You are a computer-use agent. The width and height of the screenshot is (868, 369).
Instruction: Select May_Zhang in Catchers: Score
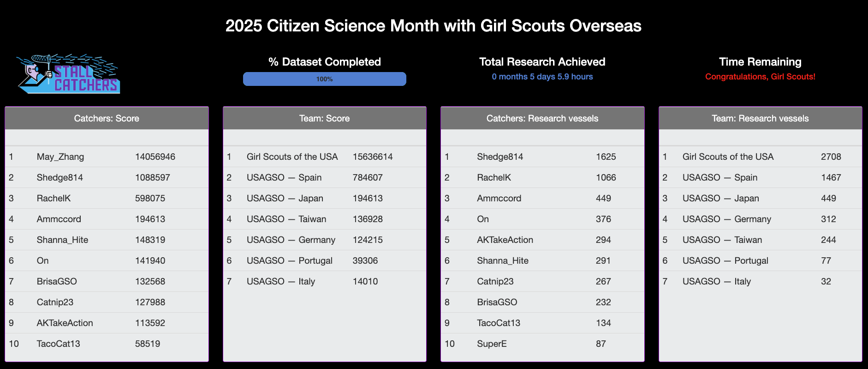60,157
